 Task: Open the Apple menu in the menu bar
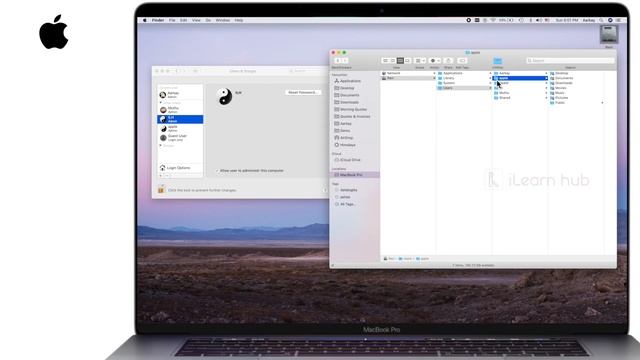click(x=145, y=20)
